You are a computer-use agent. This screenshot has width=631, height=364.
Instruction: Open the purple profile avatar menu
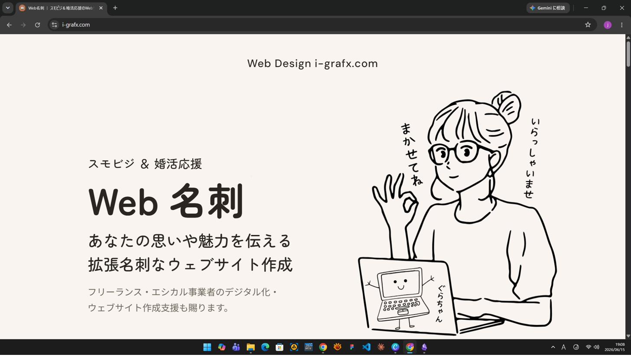coord(608,25)
